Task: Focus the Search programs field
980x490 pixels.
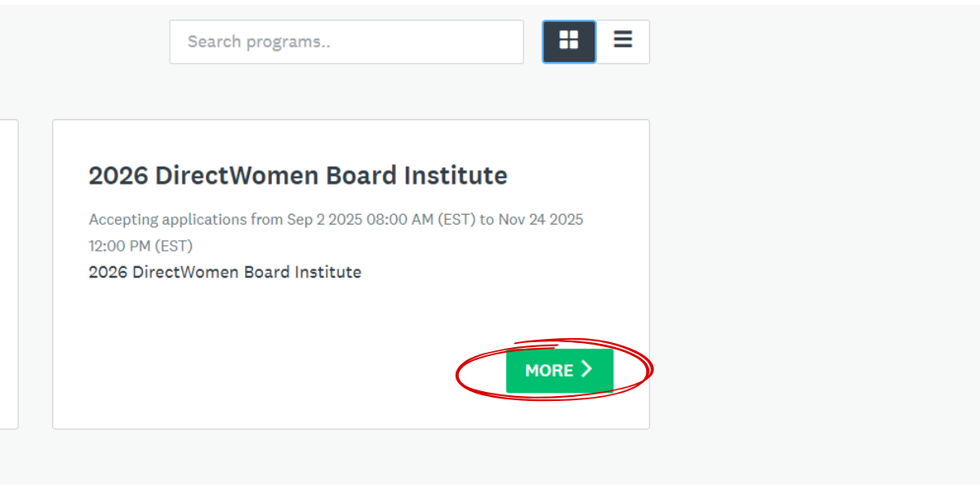Action: (346, 42)
